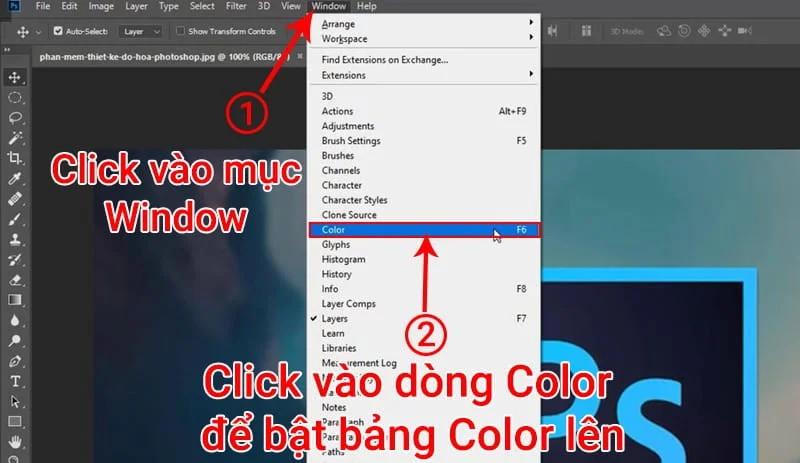Screen dimensions: 800x463
Task: Click the 3D roll mode icon
Action: click(x=684, y=31)
